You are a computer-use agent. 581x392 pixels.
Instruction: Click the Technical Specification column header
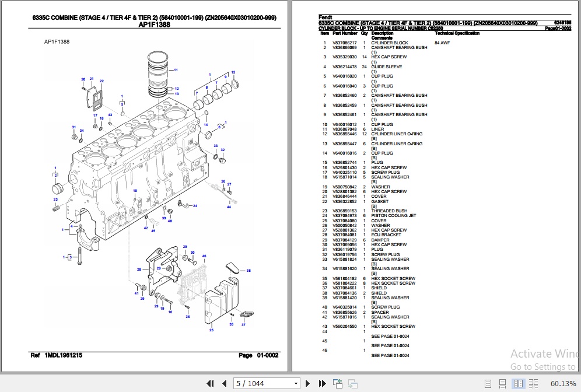point(457,33)
